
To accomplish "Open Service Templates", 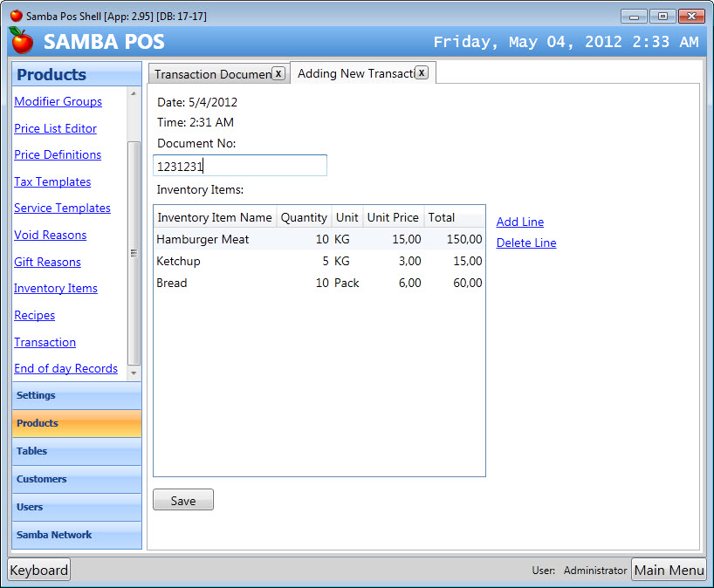I will (x=62, y=208).
